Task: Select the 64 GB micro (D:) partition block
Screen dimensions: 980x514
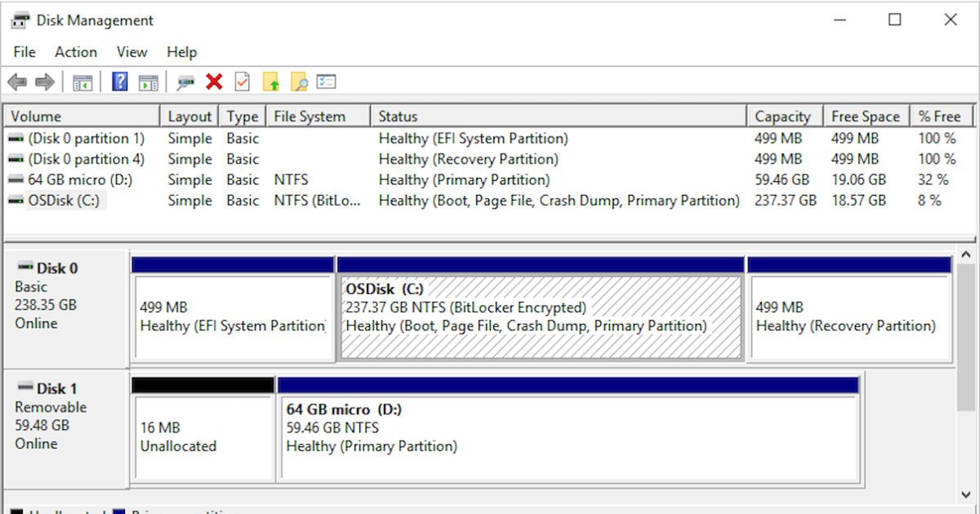Action: [568, 429]
